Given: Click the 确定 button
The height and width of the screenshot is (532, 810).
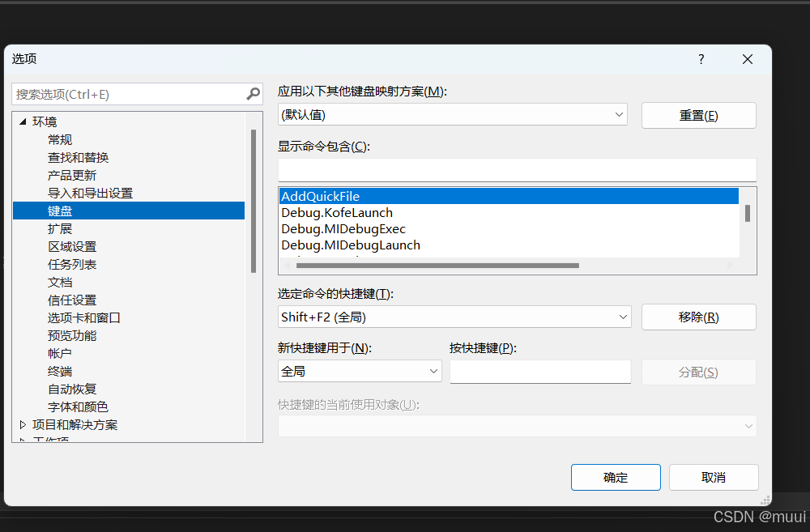Looking at the screenshot, I should pyautogui.click(x=616, y=477).
